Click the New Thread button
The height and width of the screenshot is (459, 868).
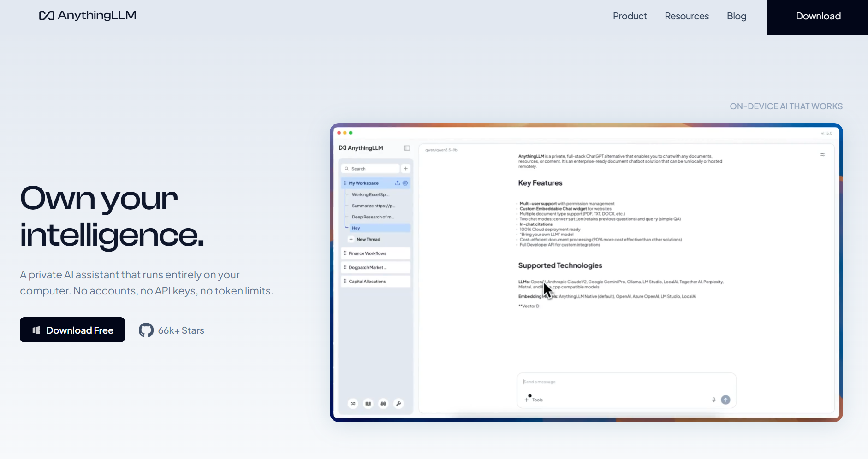[364, 240]
